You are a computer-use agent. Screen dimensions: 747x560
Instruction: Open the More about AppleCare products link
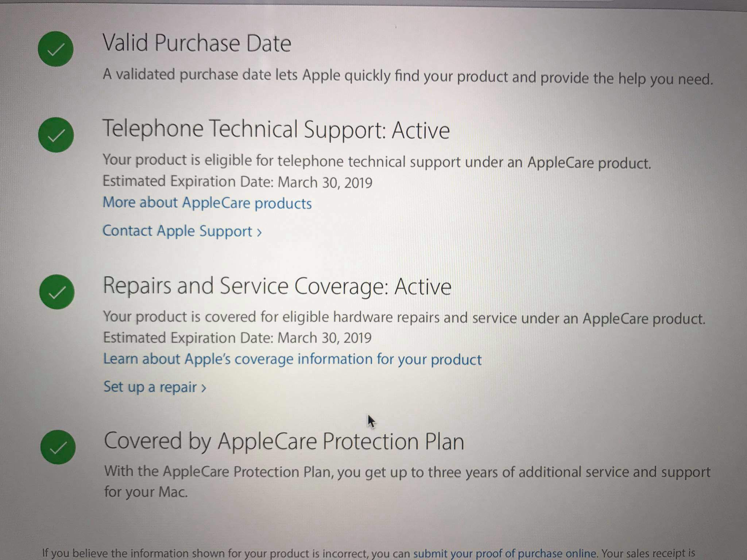207,203
